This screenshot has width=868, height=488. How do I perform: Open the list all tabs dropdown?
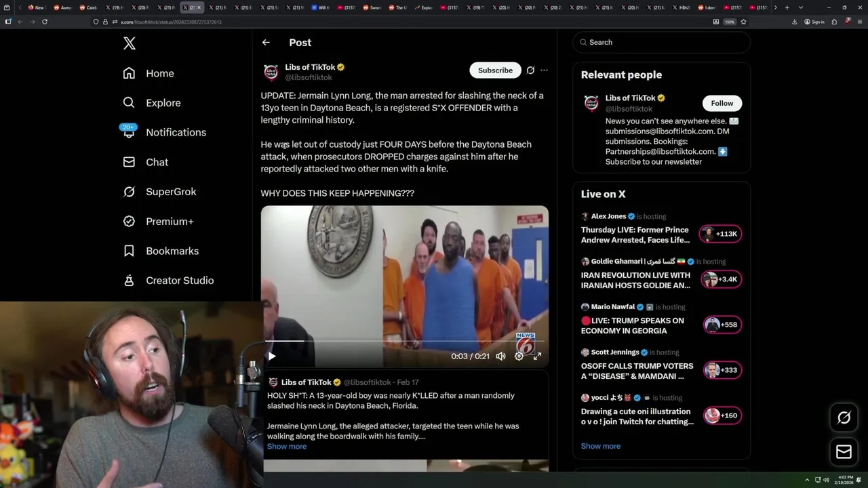click(x=801, y=7)
